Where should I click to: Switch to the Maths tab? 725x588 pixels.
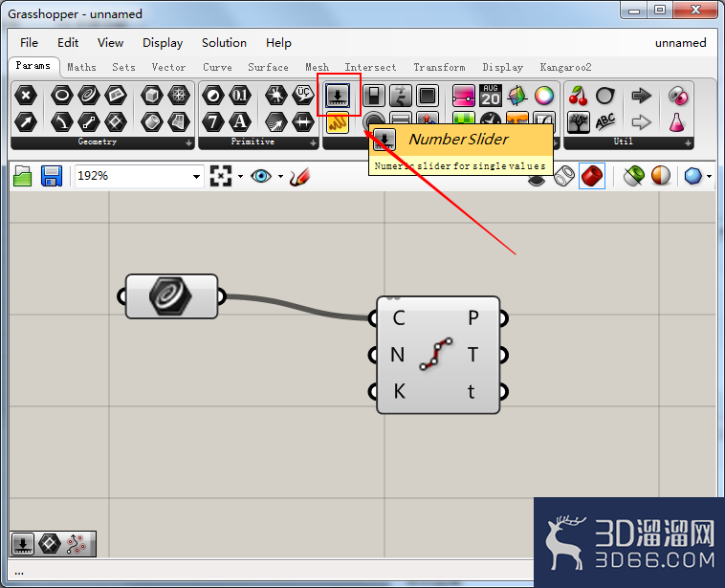[82, 68]
